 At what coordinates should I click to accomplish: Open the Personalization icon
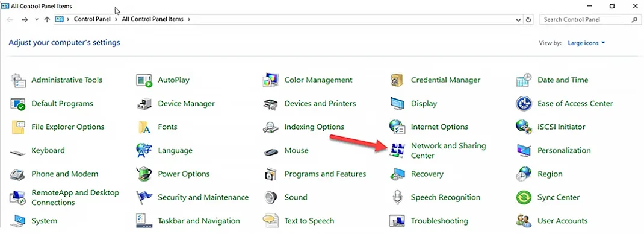(524, 151)
